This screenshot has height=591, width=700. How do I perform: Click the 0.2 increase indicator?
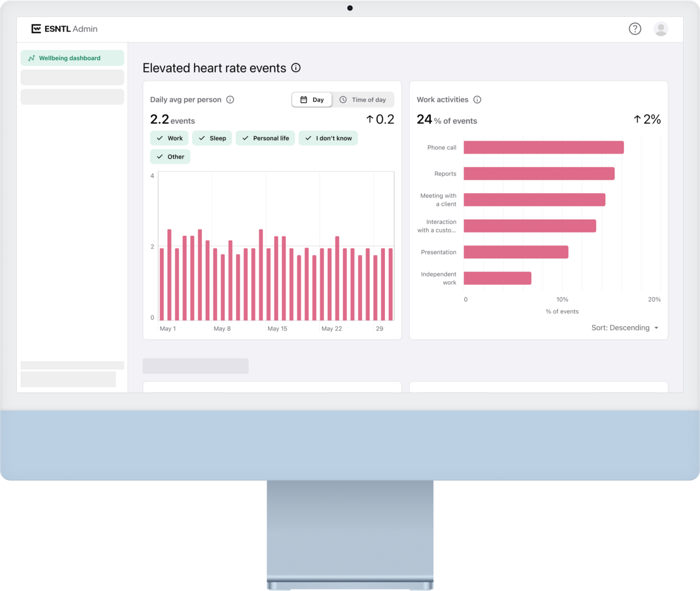click(380, 120)
